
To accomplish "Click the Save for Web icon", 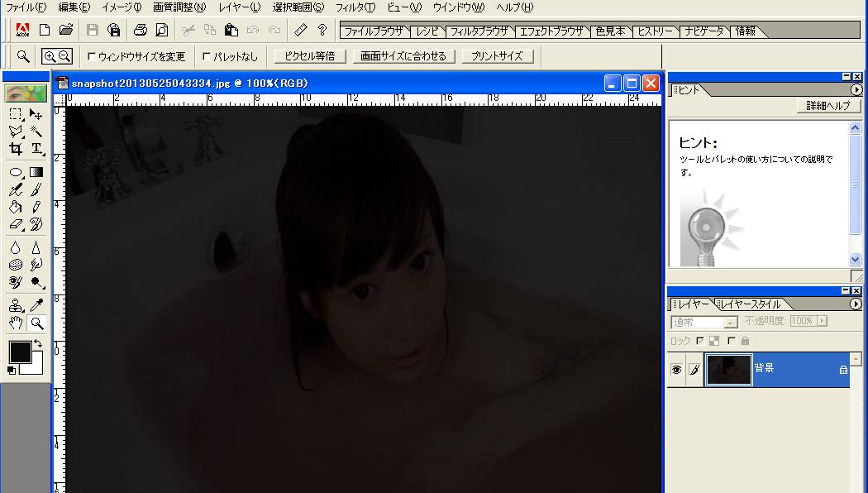I will [x=113, y=30].
